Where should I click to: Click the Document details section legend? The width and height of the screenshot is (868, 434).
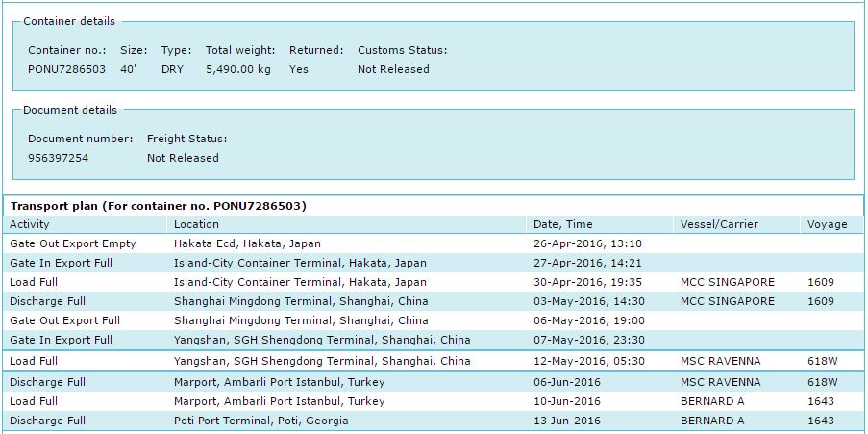[70, 110]
